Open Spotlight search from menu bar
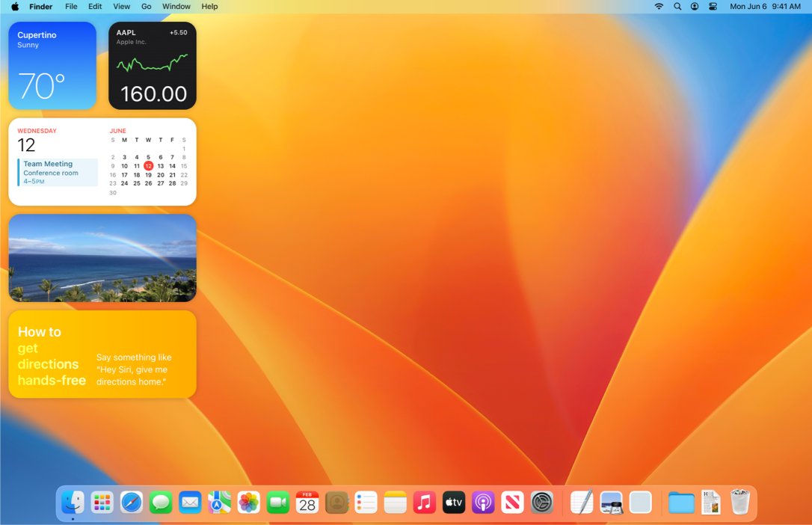This screenshot has height=525, width=812. pyautogui.click(x=677, y=6)
